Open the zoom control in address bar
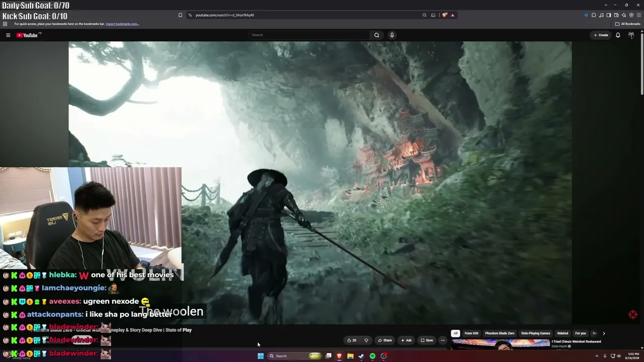644x362 pixels. pos(425,15)
